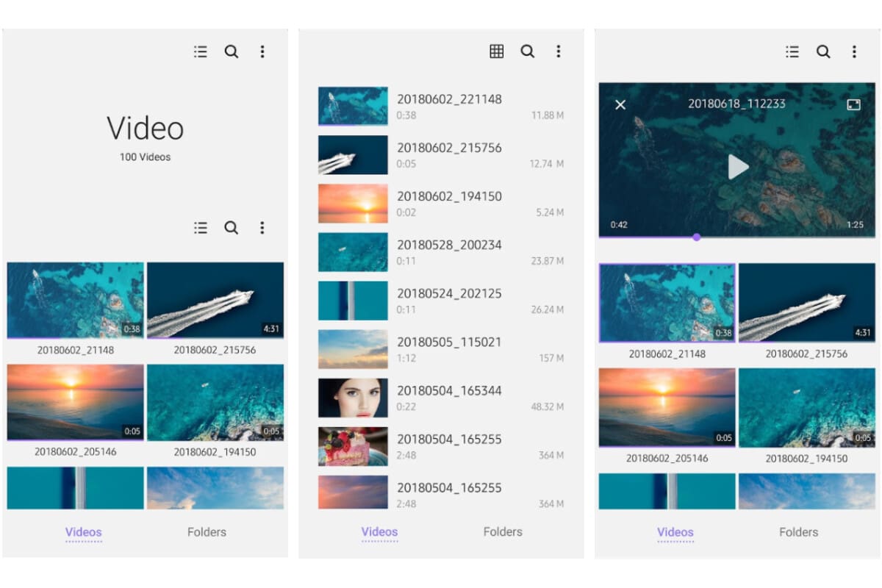
Task: Tap fullscreen icon on the 20180618_112233 player
Action: point(853,104)
